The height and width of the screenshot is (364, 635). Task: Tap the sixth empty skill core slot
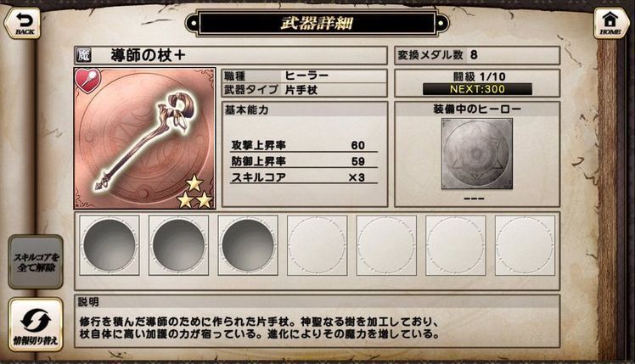click(456, 245)
